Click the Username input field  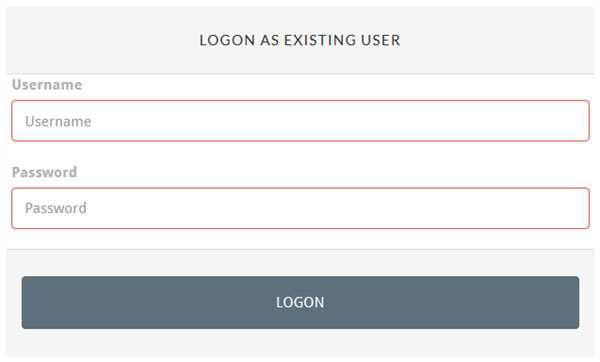300,121
